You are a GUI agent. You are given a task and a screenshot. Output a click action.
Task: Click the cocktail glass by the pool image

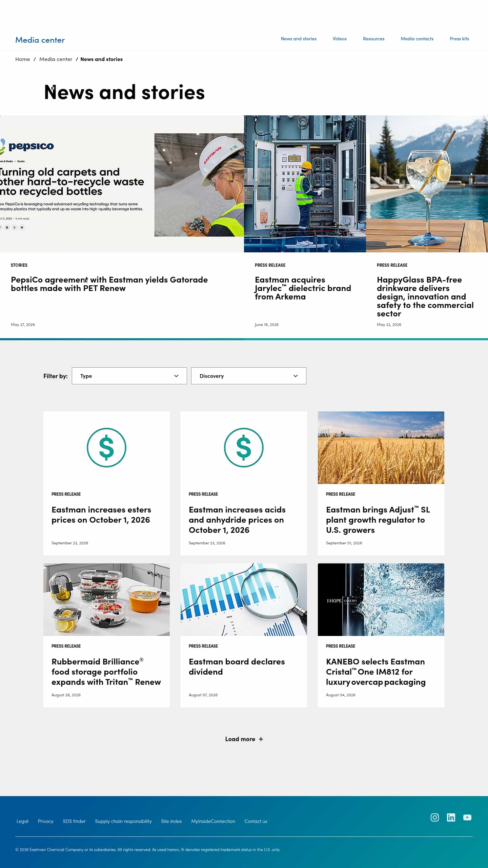427,184
